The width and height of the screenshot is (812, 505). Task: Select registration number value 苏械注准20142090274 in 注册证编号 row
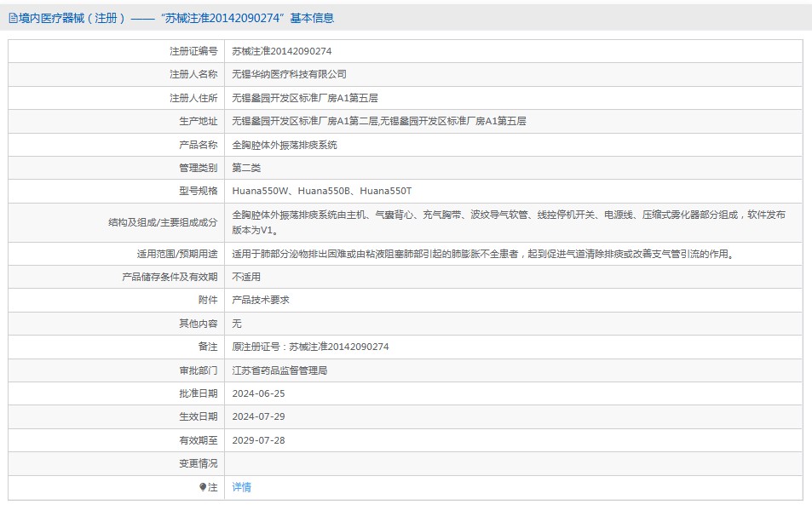click(282, 51)
